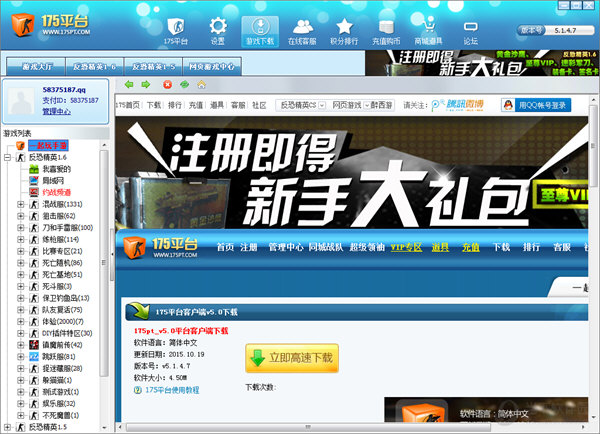Screen dimensions: 600x434
Task: Click the 跳跃服 blue icon in tree
Action: (34, 357)
